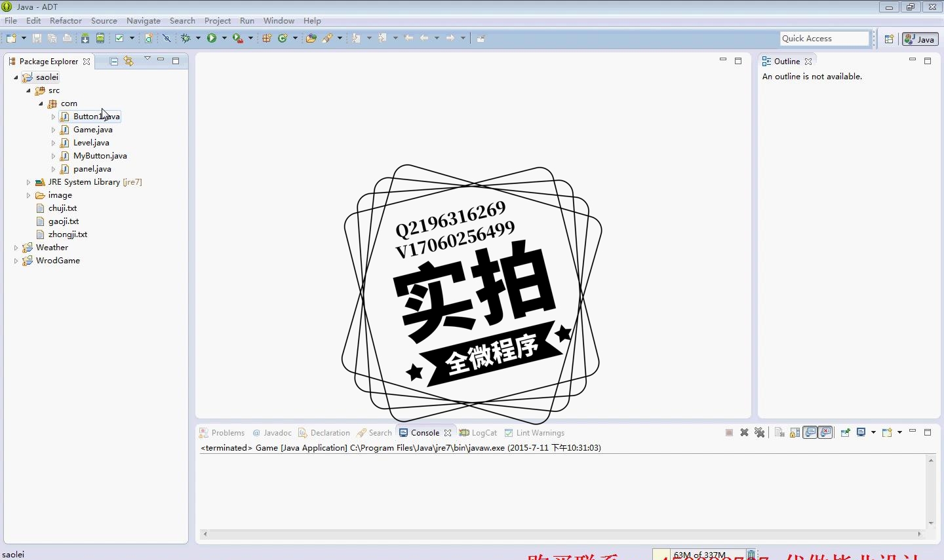Viewport: 944px width, 560px height.
Task: Open the New dropdown arrow in toolbar
Action: [x=24, y=39]
